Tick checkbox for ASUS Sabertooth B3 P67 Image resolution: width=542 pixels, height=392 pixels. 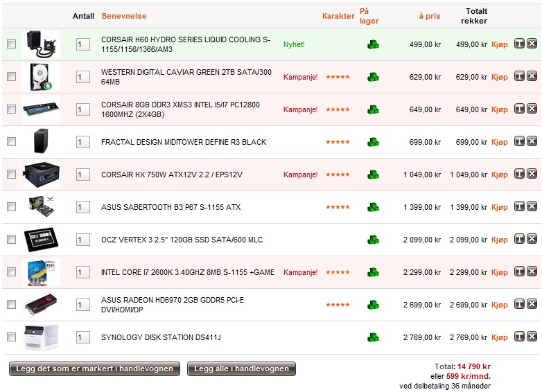(x=11, y=206)
